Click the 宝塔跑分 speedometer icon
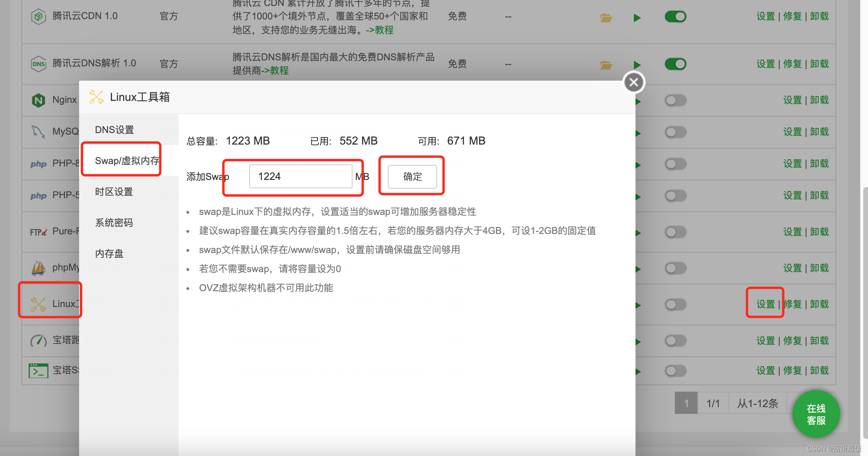 coord(37,340)
